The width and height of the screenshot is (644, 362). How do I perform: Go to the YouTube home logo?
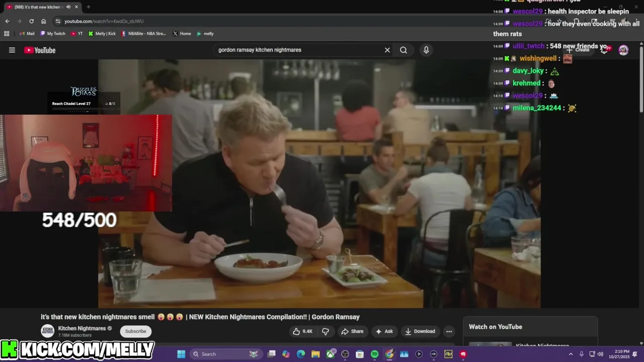point(40,50)
